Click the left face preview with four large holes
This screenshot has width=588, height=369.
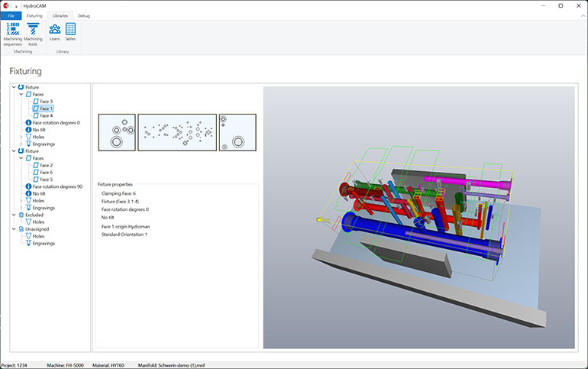[117, 132]
